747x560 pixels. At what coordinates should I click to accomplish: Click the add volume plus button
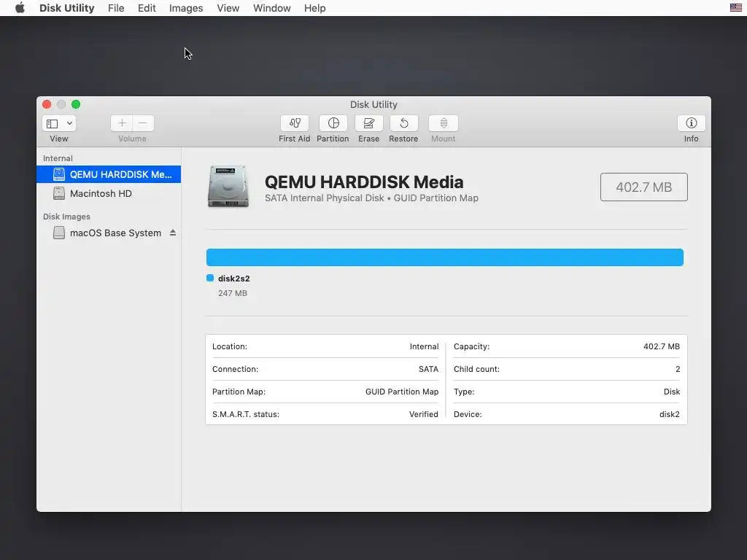[122, 123]
